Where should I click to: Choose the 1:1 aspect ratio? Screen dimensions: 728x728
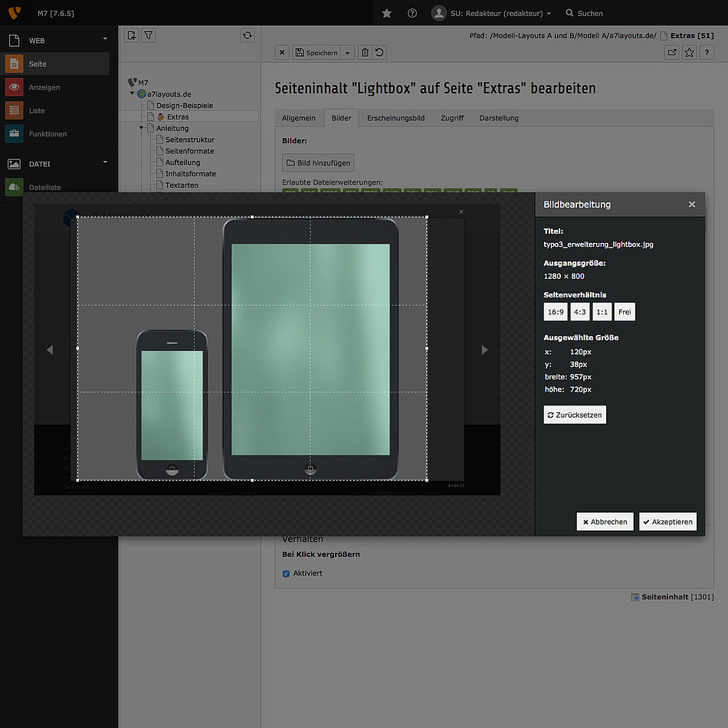[602, 312]
